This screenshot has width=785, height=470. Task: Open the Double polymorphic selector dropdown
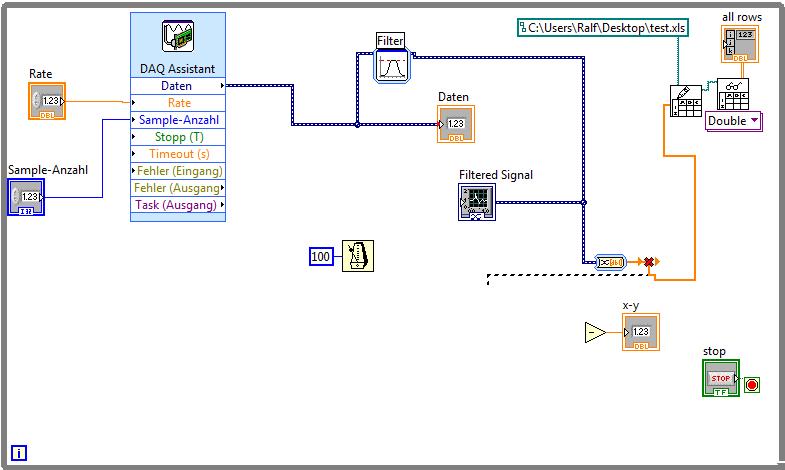pos(734,121)
